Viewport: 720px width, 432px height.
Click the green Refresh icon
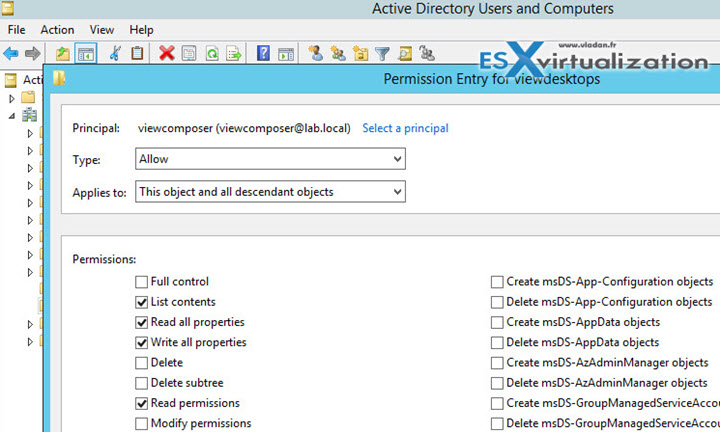(x=212, y=53)
